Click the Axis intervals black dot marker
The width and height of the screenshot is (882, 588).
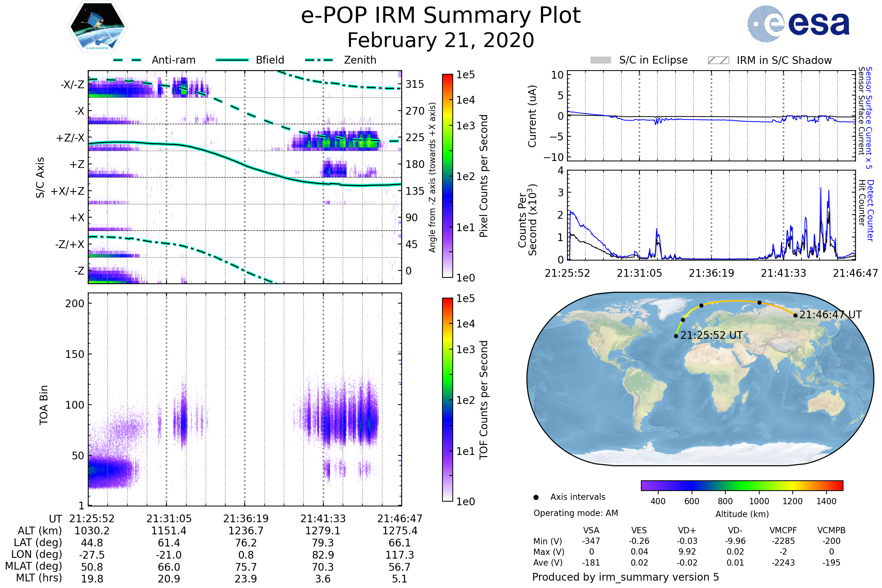[536, 498]
